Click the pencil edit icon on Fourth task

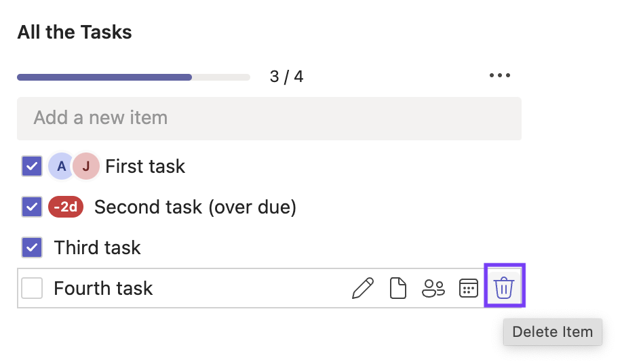pos(363,288)
